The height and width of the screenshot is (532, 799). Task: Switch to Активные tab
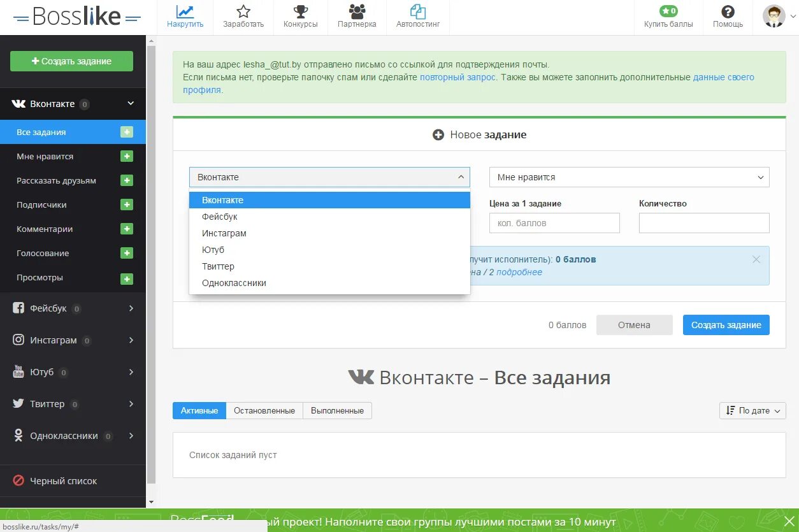[199, 410]
